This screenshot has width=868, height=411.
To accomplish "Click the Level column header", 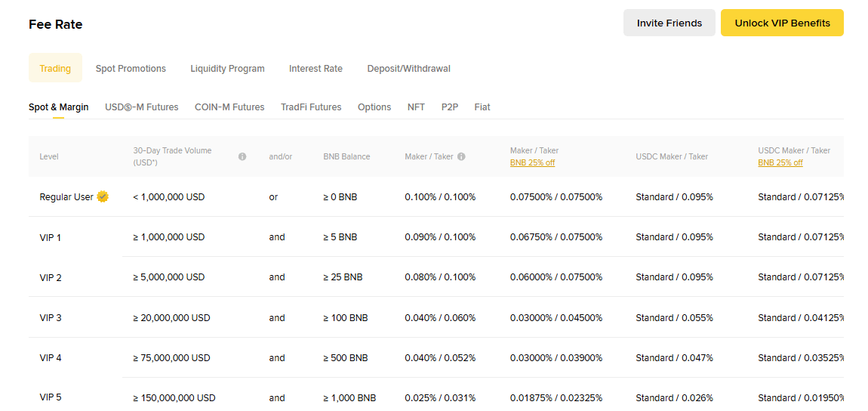I will [x=49, y=156].
